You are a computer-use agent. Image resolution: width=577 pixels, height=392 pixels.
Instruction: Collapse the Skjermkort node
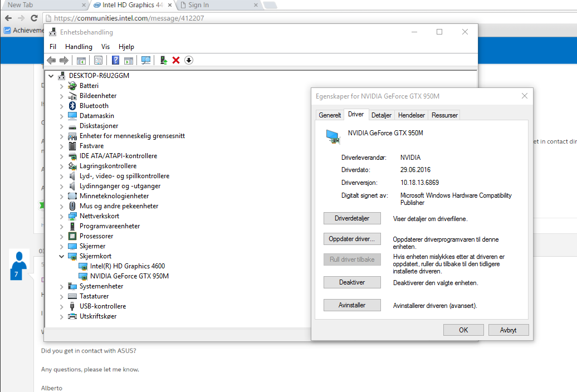coord(61,256)
